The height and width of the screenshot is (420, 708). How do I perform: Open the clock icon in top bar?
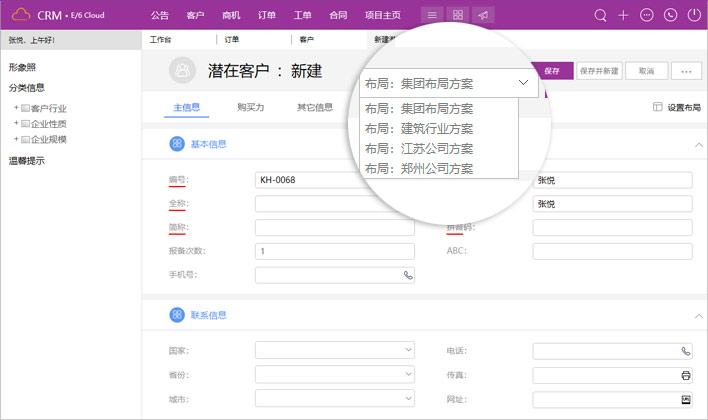(670, 15)
